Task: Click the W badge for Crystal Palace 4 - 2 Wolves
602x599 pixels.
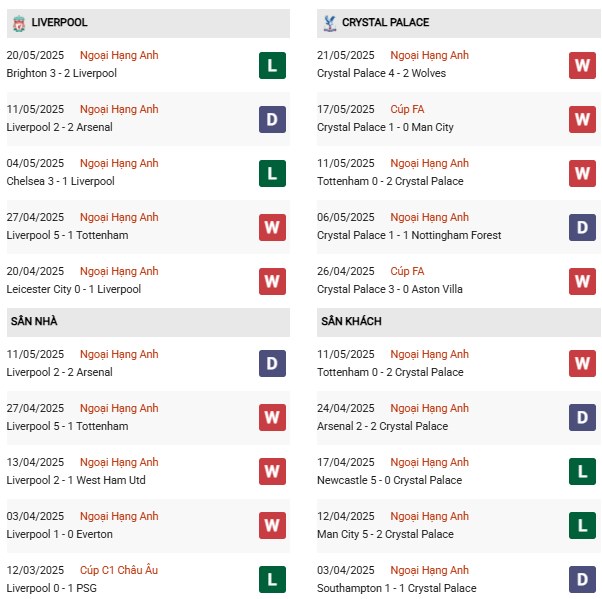Action: click(582, 66)
